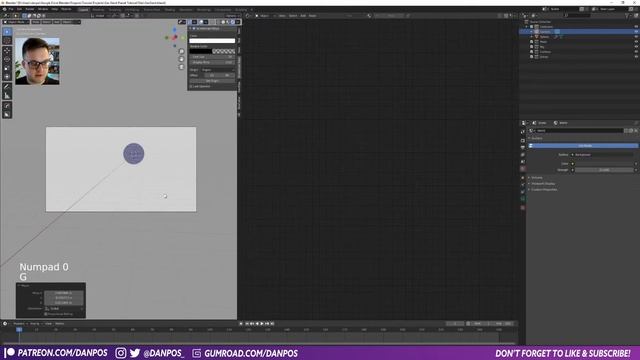Toggle Proportional Editing checkbox in Move panel
Image resolution: width=640 pixels, height=360 pixels.
point(46,314)
